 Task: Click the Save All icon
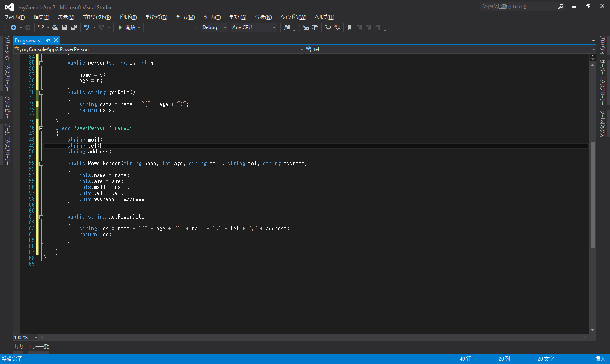pyautogui.click(x=74, y=27)
